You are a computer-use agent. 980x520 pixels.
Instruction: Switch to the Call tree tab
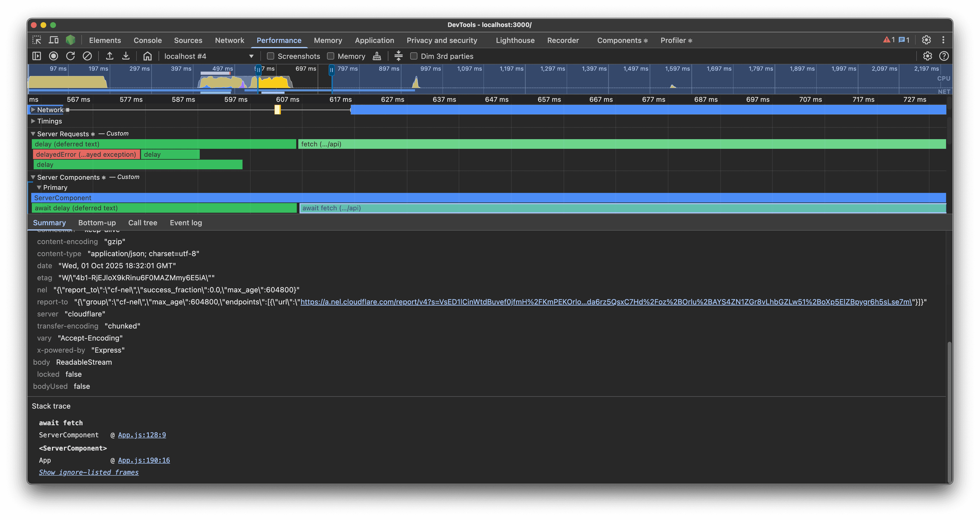tap(143, 223)
